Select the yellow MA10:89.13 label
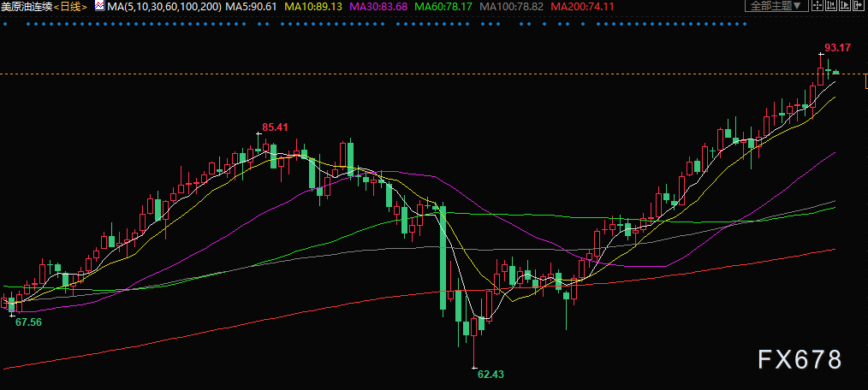The height and width of the screenshot is (390, 868). pos(313,7)
